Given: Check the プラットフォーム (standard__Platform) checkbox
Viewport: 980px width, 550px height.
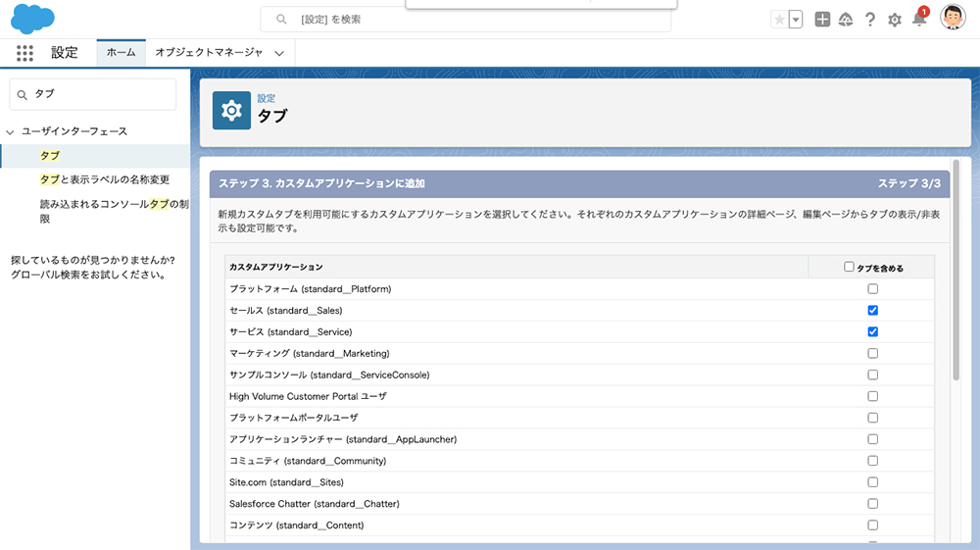Looking at the screenshot, I should [x=872, y=289].
